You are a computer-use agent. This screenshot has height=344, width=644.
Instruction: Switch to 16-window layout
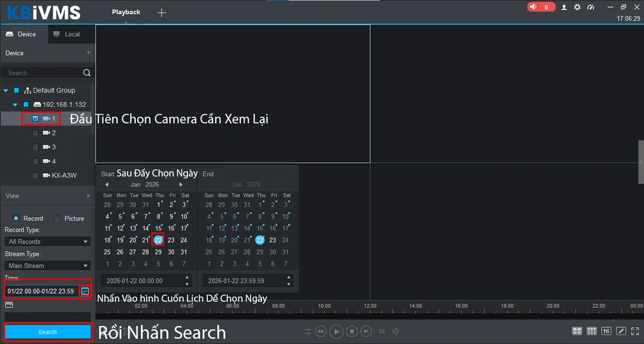point(606,331)
